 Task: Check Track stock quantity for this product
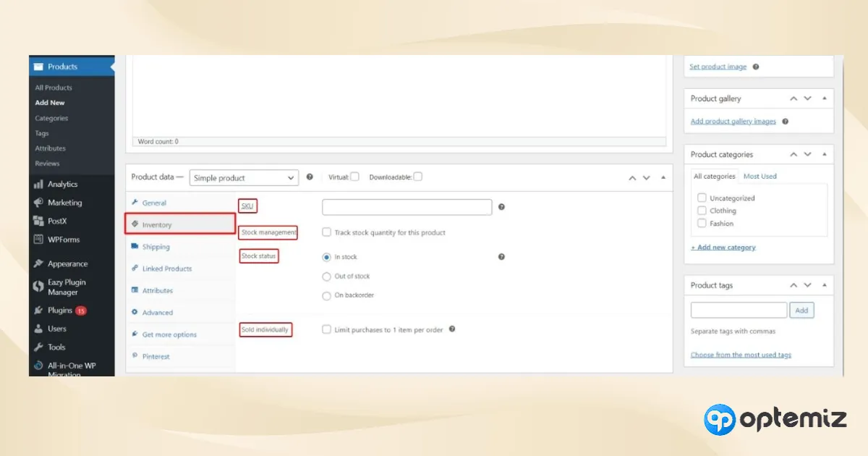point(327,232)
